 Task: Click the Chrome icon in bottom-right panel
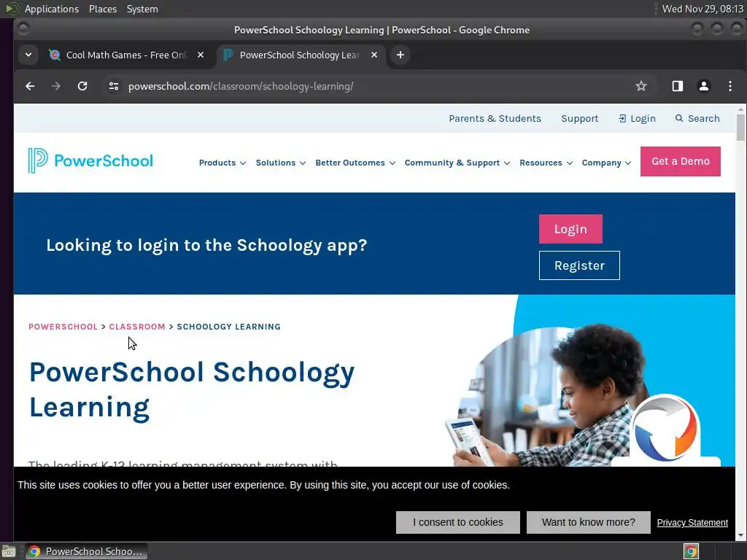(x=692, y=551)
